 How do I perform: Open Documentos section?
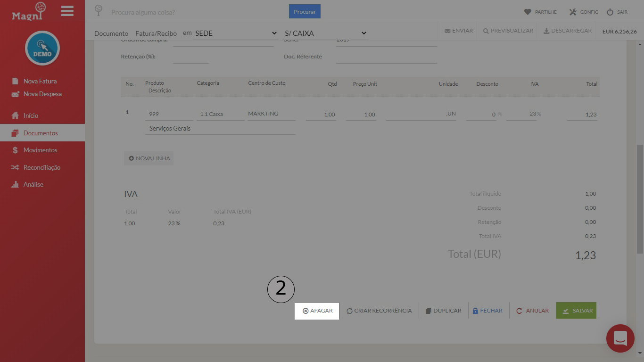coord(42,133)
